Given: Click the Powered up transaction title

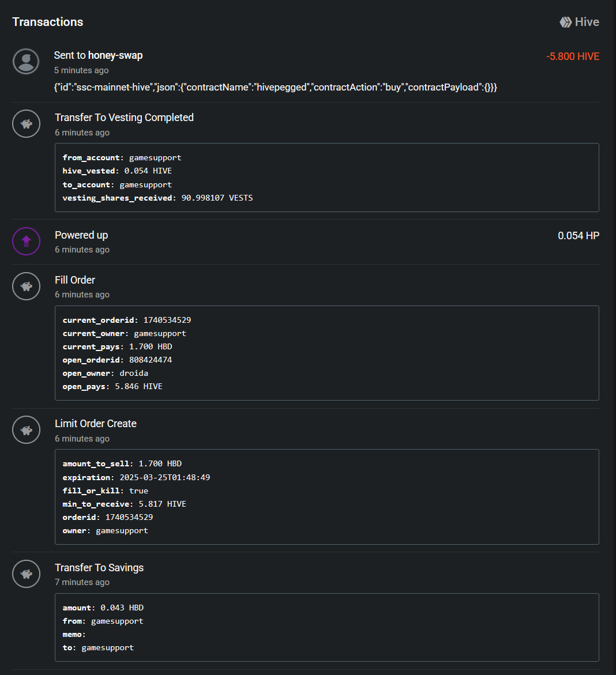Looking at the screenshot, I should [81, 235].
